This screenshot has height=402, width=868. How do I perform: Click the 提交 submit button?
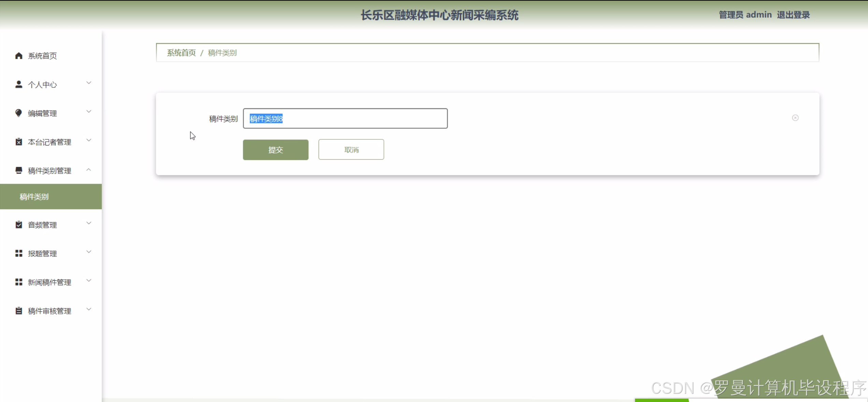[275, 150]
